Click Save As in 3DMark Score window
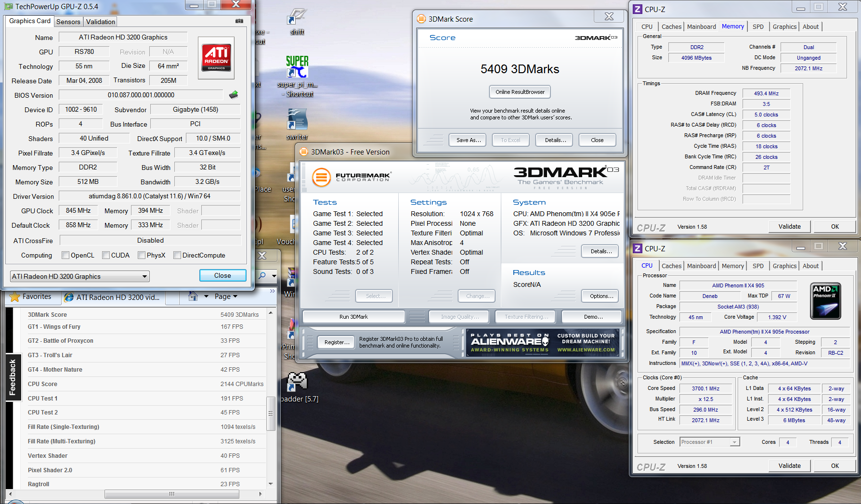 468,140
